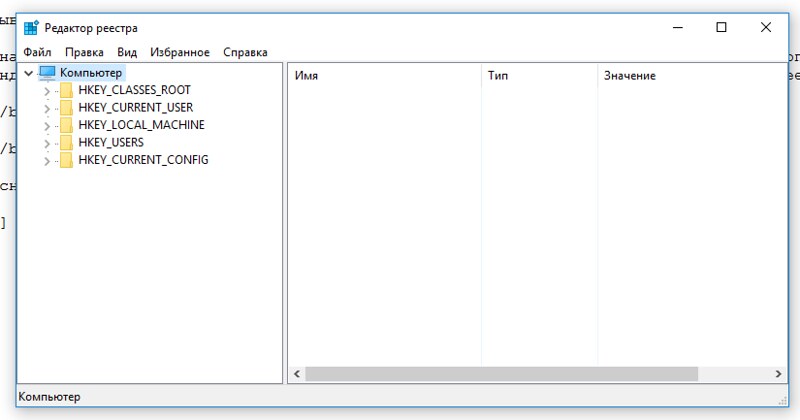Click the HKEY_LOCAL_MACHINE folder icon
This screenshot has height=420, width=800.
click(66, 125)
